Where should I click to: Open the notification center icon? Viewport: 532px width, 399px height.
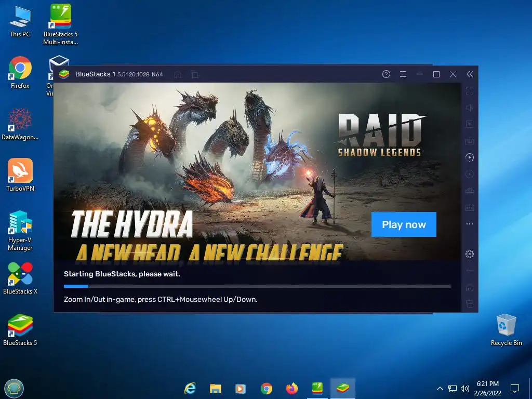click(515, 388)
